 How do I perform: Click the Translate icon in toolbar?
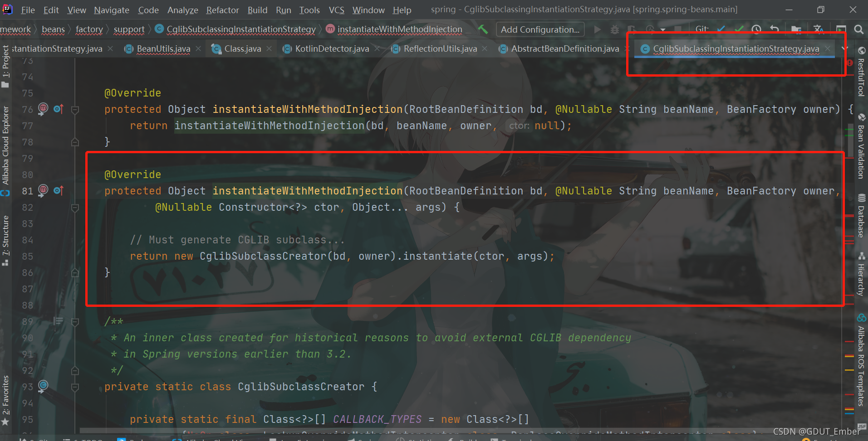[819, 29]
